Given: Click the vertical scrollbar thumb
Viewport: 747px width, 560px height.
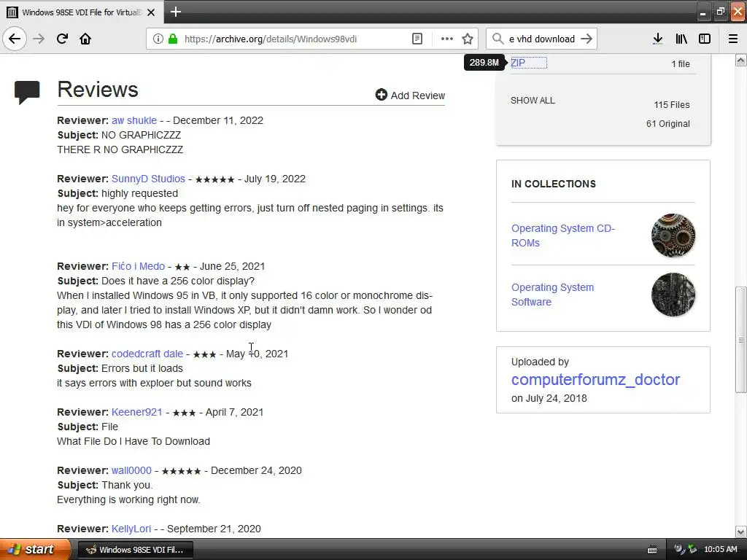Looking at the screenshot, I should 740,340.
